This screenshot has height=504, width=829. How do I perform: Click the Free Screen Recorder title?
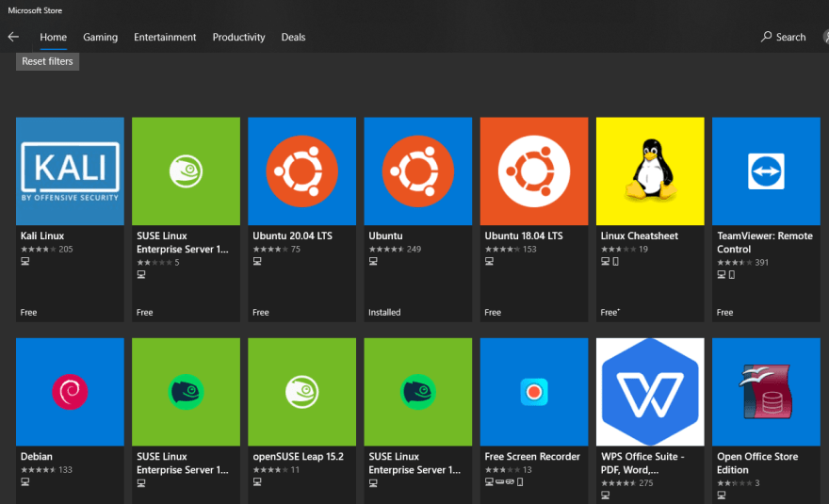(532, 456)
